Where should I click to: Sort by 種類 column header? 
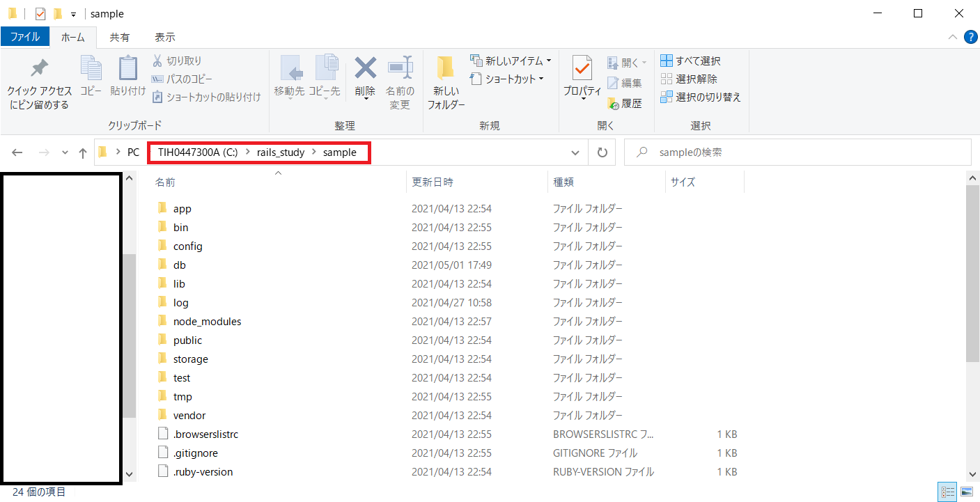pyautogui.click(x=563, y=182)
